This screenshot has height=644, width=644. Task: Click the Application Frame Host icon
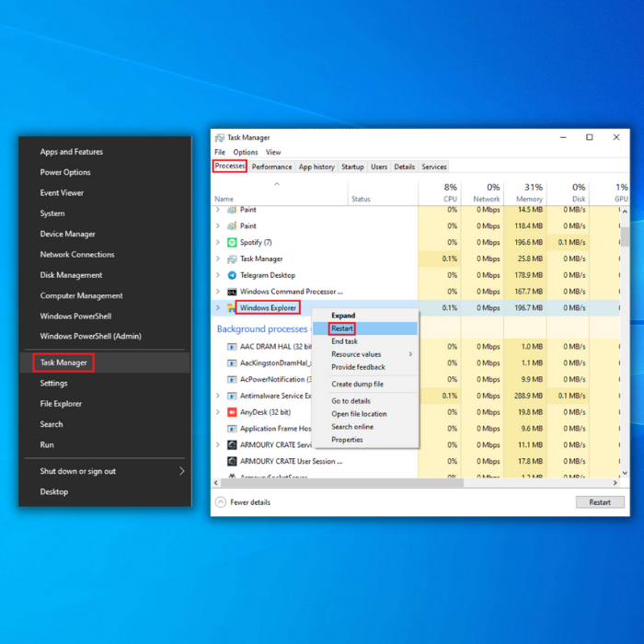232,429
